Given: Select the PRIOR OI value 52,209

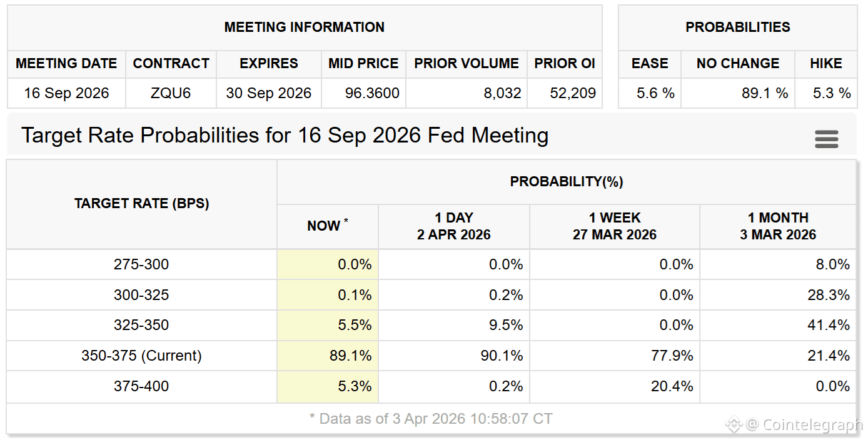Looking at the screenshot, I should pyautogui.click(x=572, y=93).
